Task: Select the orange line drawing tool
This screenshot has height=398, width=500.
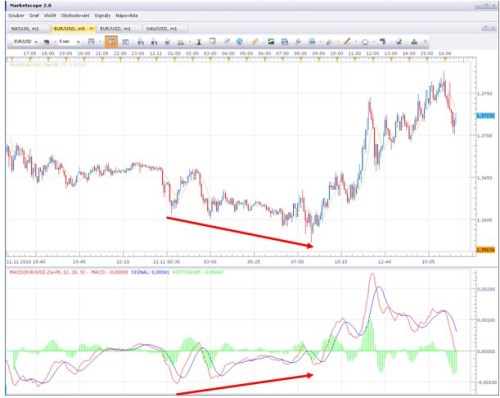Action: click(x=347, y=41)
